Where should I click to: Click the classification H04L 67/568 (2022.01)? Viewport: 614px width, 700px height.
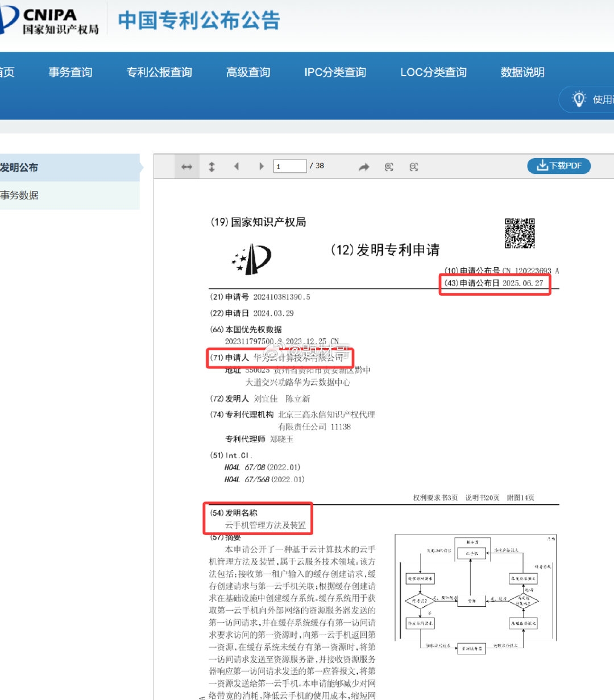(264, 479)
